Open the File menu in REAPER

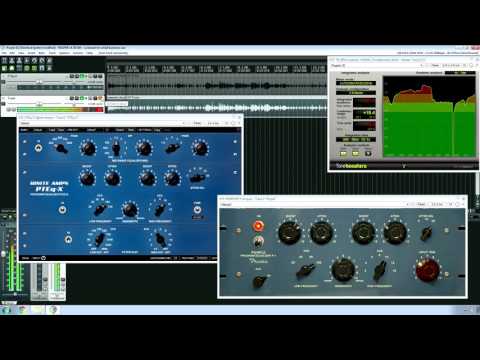pos(4,53)
